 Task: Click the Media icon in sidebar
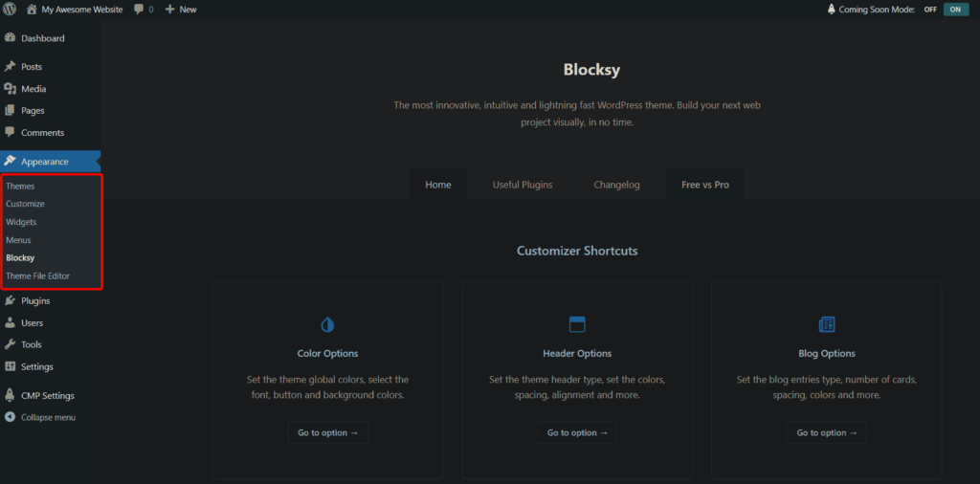10,89
